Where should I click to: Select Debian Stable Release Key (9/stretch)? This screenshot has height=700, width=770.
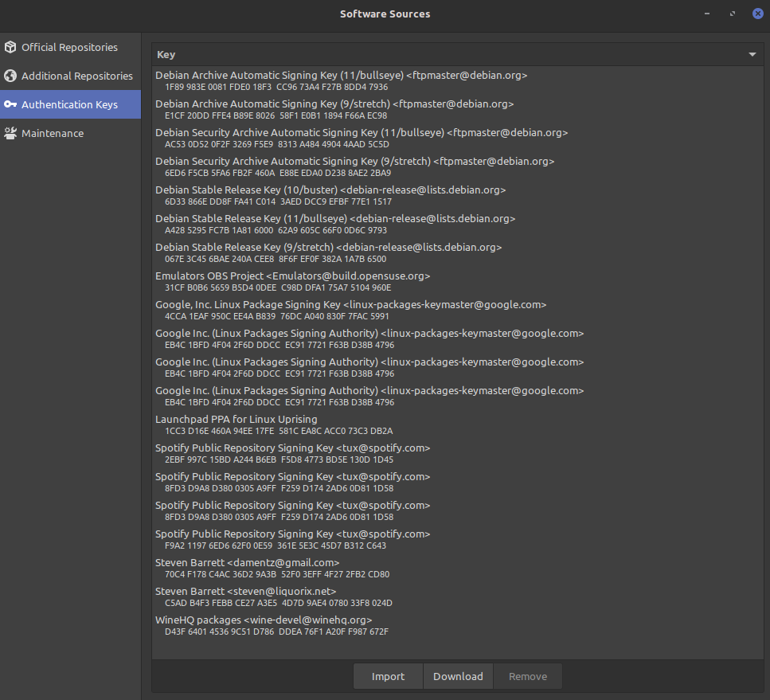tap(457, 252)
